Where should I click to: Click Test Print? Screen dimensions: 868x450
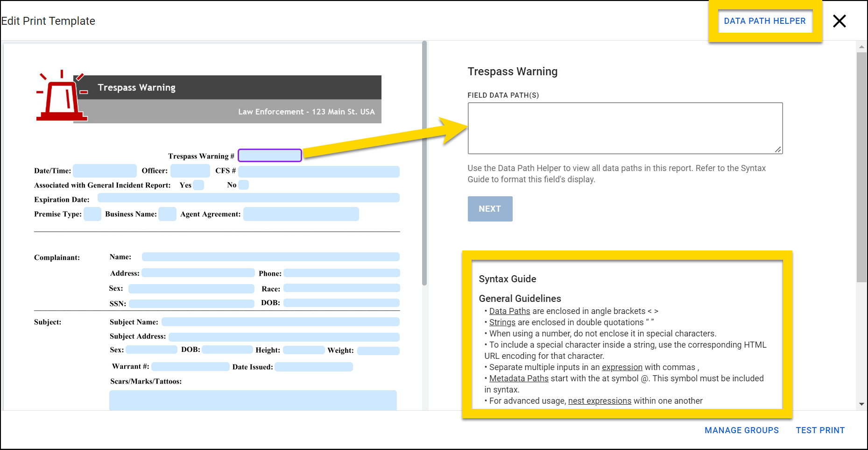pos(820,430)
